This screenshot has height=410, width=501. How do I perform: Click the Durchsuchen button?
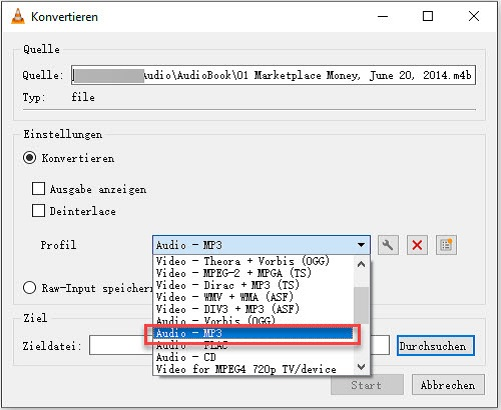pyautogui.click(x=436, y=346)
